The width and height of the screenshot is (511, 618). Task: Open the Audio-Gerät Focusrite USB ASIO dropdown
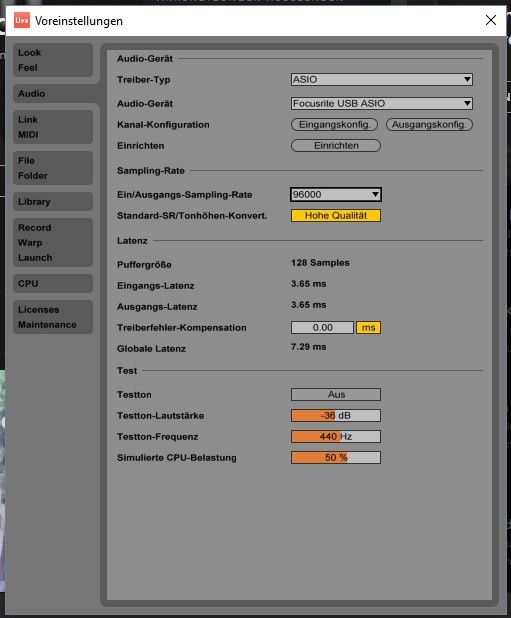(x=381, y=104)
